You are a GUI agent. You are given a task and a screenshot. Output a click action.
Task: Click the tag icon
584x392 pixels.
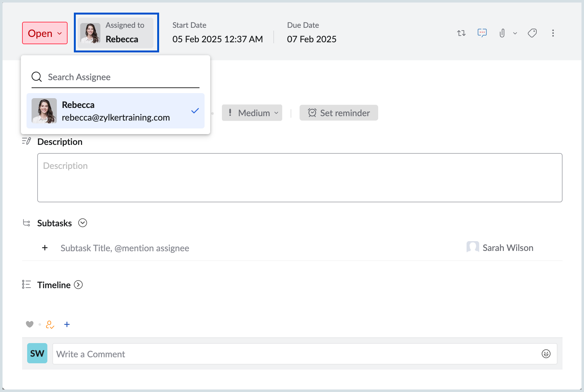(x=532, y=33)
